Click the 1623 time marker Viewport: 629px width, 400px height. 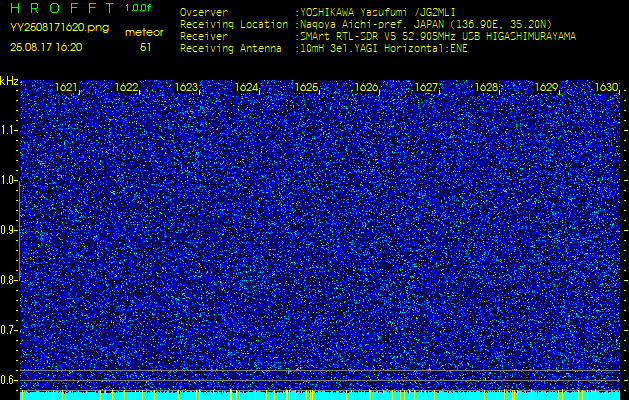tap(187, 87)
